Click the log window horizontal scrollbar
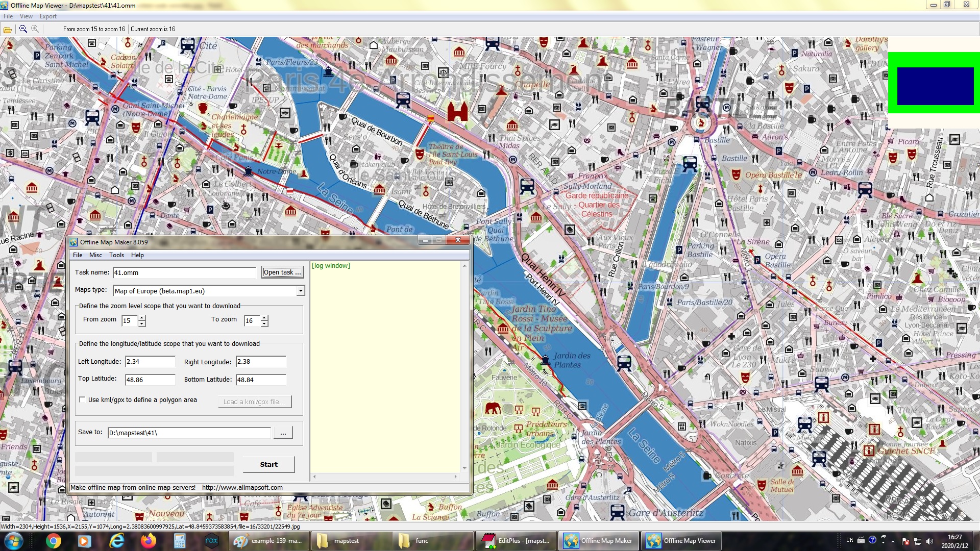The height and width of the screenshot is (551, 980). (385, 477)
